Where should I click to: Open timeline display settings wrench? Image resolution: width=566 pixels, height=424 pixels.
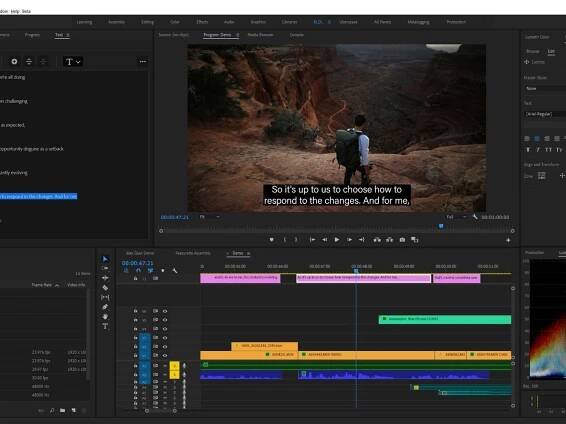[175, 270]
